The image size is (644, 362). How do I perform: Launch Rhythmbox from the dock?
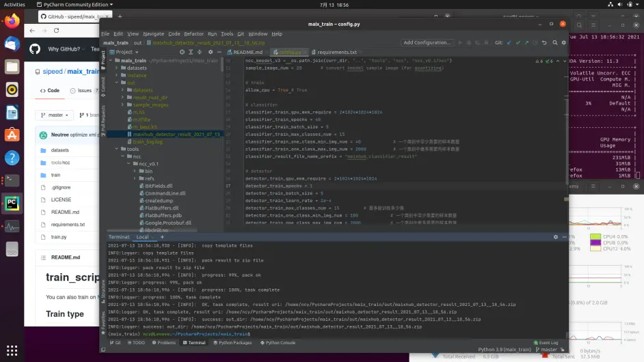(12, 89)
